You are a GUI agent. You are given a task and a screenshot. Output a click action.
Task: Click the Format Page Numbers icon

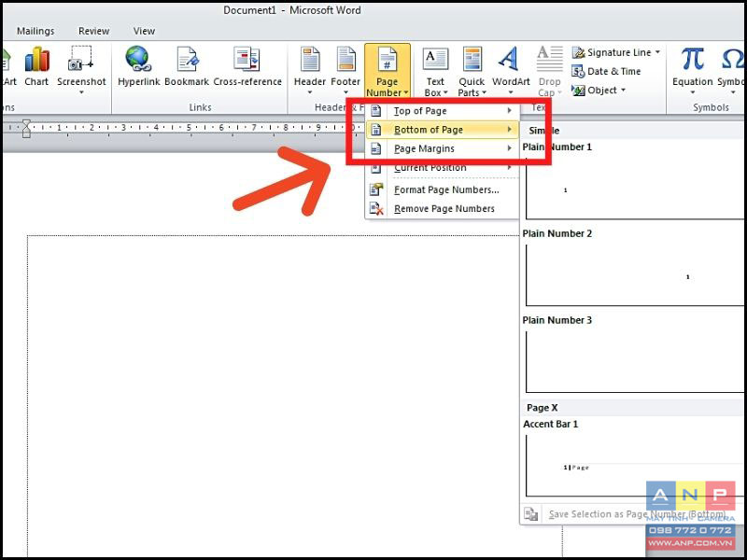coord(376,189)
